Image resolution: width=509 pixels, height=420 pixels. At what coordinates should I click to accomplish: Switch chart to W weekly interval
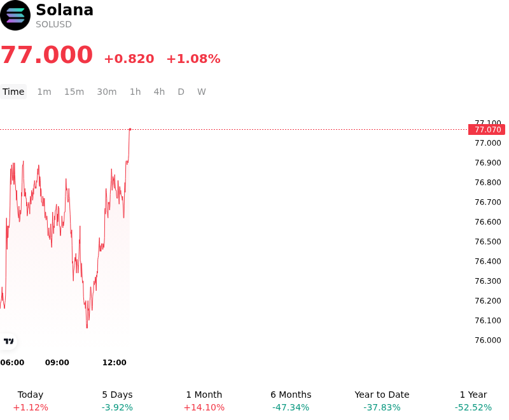(x=202, y=92)
